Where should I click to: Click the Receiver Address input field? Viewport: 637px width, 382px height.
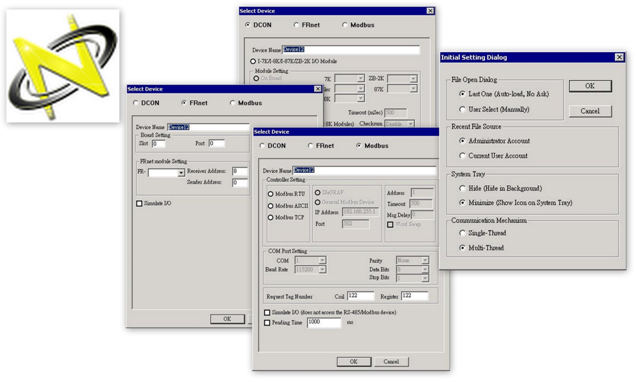[240, 171]
